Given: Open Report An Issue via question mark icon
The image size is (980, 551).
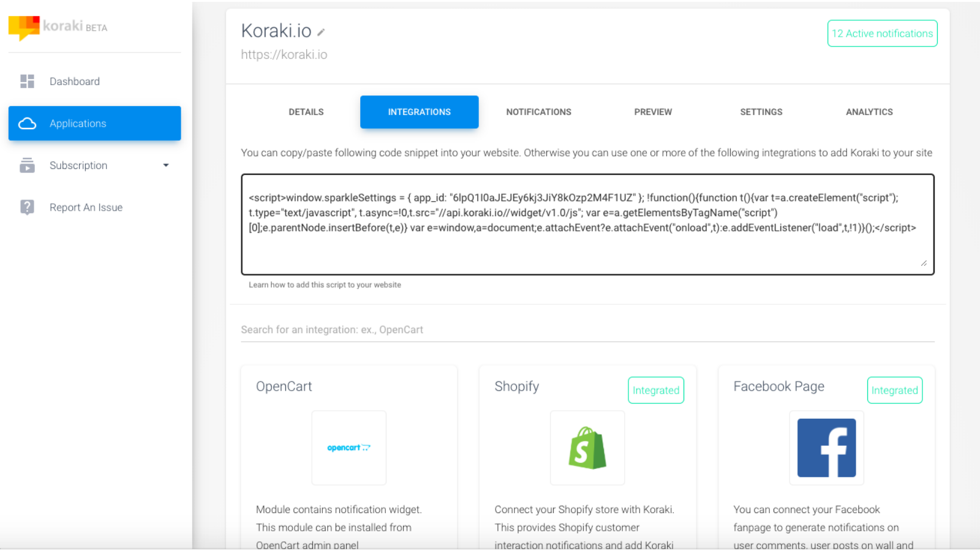Looking at the screenshot, I should click(27, 207).
